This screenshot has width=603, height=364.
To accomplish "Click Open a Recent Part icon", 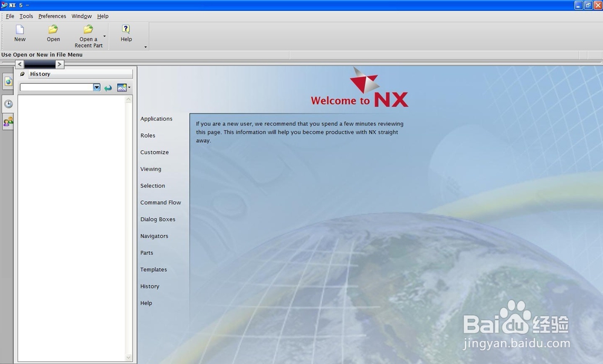I will (89, 30).
